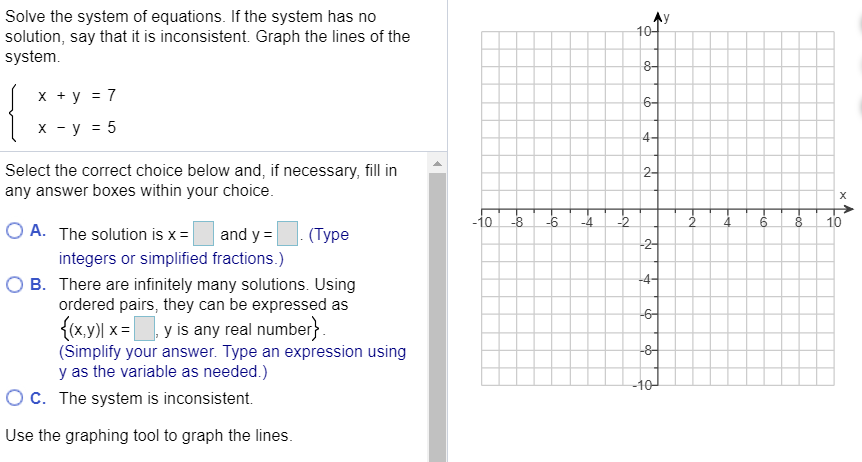This screenshot has width=862, height=462.
Task: Click the x-axis label -10 on graph
Action: click(482, 223)
